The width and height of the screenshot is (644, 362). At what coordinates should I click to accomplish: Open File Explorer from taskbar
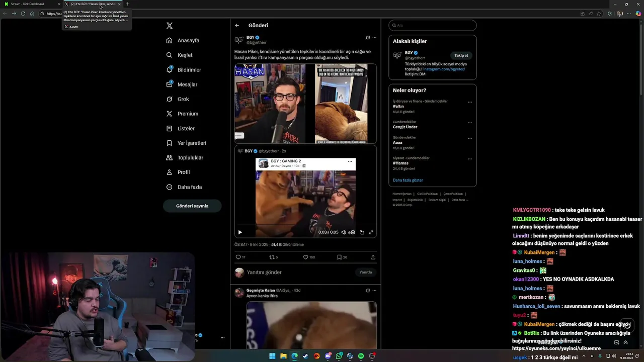(x=283, y=356)
